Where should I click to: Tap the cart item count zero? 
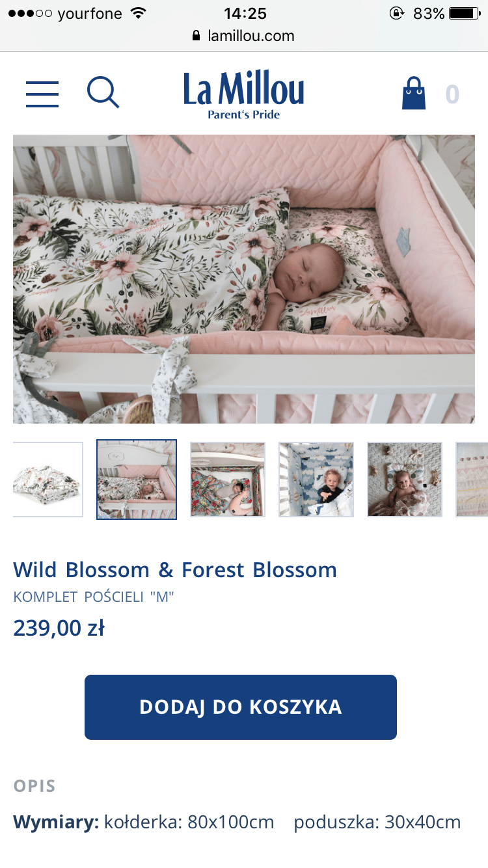pyautogui.click(x=452, y=94)
